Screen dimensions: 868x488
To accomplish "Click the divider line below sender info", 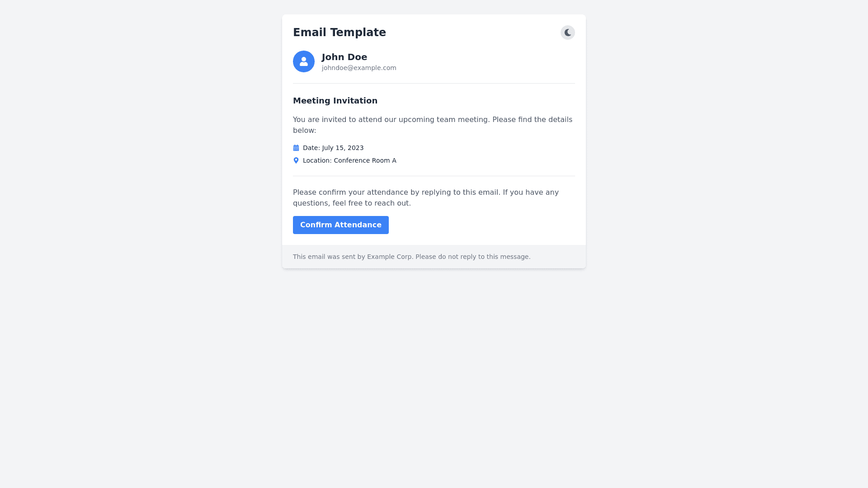I will click(x=434, y=83).
